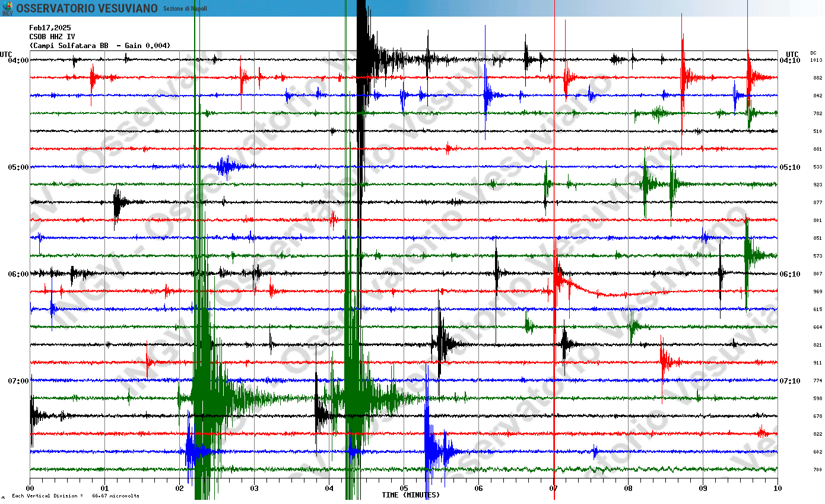Click the 'Sezione di Napoli' subtitle

click(185, 8)
